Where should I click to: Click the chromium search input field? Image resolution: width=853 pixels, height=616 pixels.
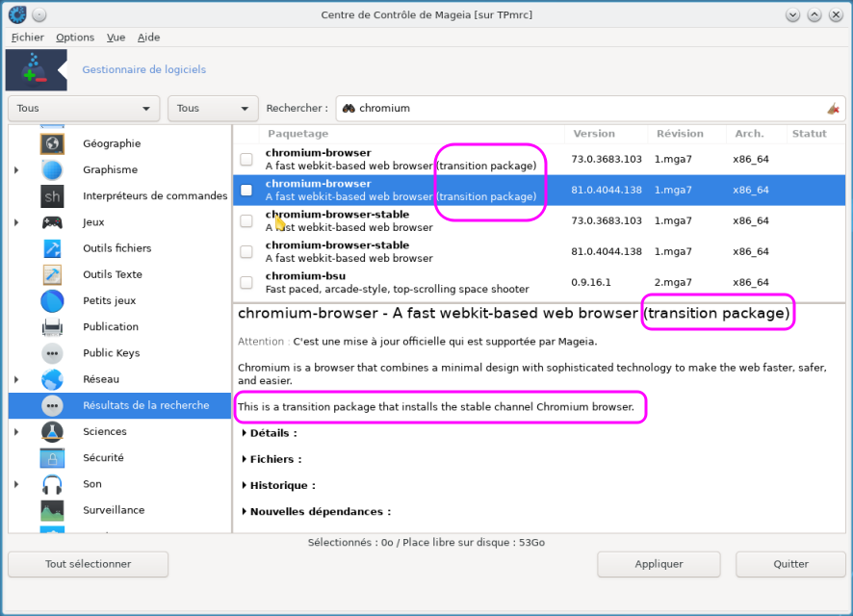point(590,108)
